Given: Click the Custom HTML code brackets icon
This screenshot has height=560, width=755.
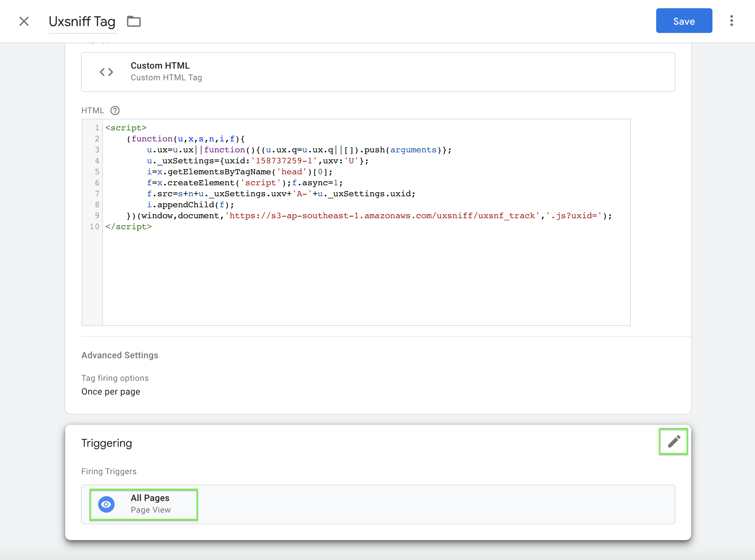Looking at the screenshot, I should coord(106,72).
